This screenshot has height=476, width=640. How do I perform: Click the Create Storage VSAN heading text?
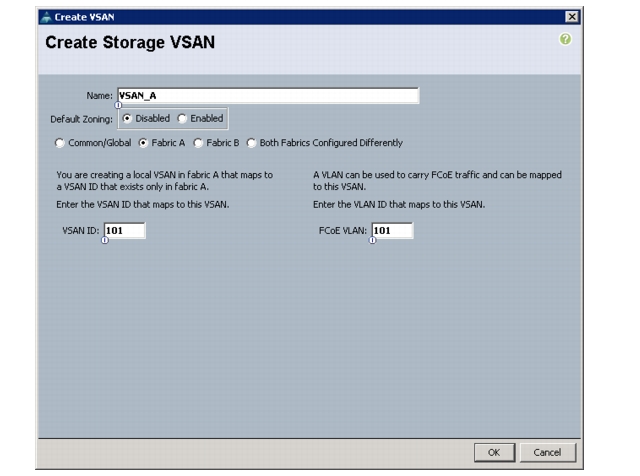tap(130, 42)
